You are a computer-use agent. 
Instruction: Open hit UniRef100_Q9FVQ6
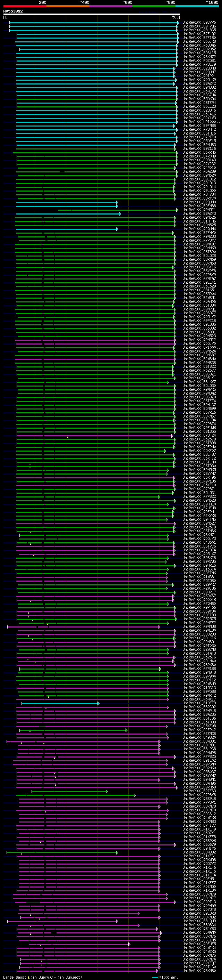(x=199, y=26)
